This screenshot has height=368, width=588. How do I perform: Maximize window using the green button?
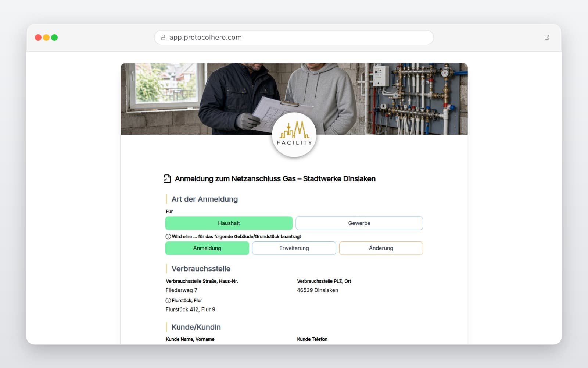pos(54,38)
